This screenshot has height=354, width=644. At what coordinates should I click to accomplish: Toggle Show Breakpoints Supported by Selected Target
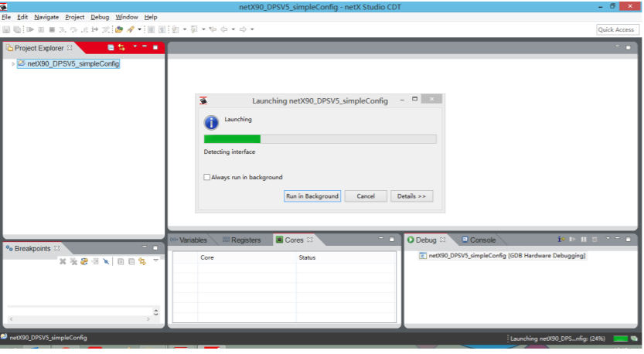coord(84,261)
